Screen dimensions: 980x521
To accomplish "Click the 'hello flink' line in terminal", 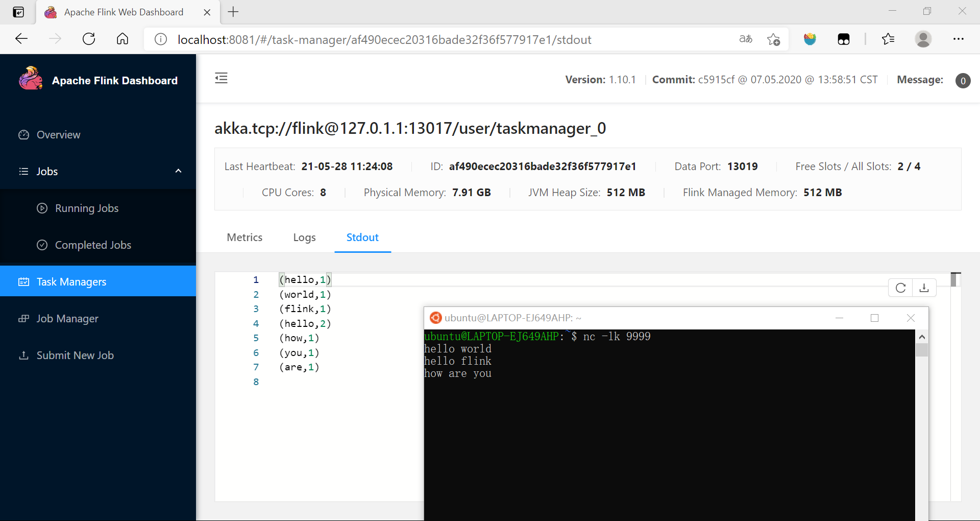I will (458, 361).
